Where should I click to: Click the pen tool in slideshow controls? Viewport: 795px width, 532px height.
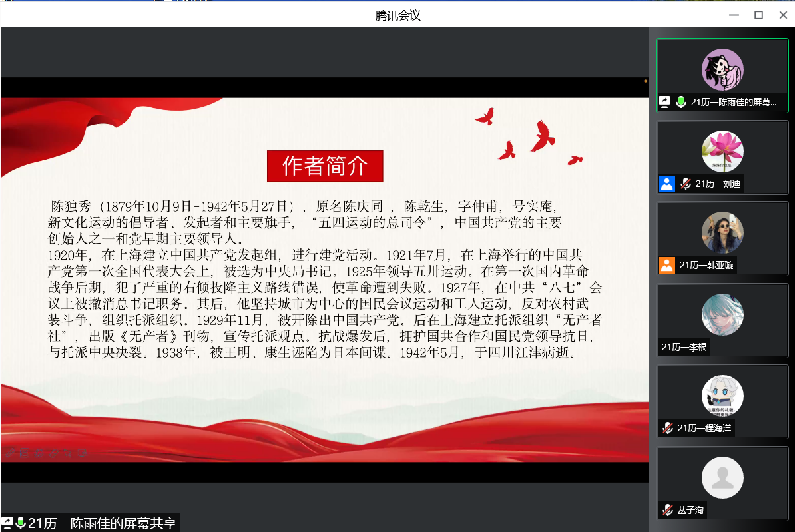10,453
